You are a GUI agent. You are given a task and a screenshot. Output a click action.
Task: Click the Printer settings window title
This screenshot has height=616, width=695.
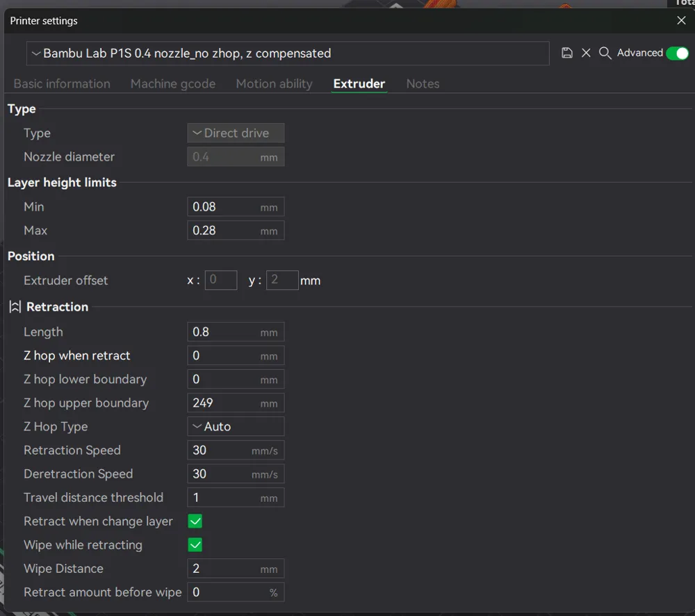pyautogui.click(x=44, y=21)
